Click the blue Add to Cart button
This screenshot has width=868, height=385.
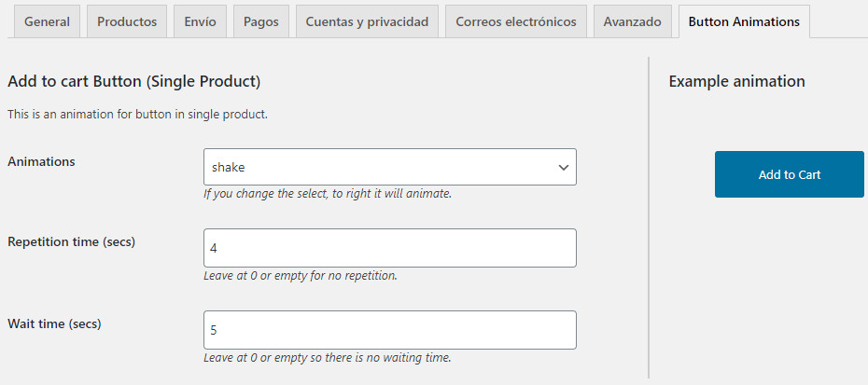(789, 174)
